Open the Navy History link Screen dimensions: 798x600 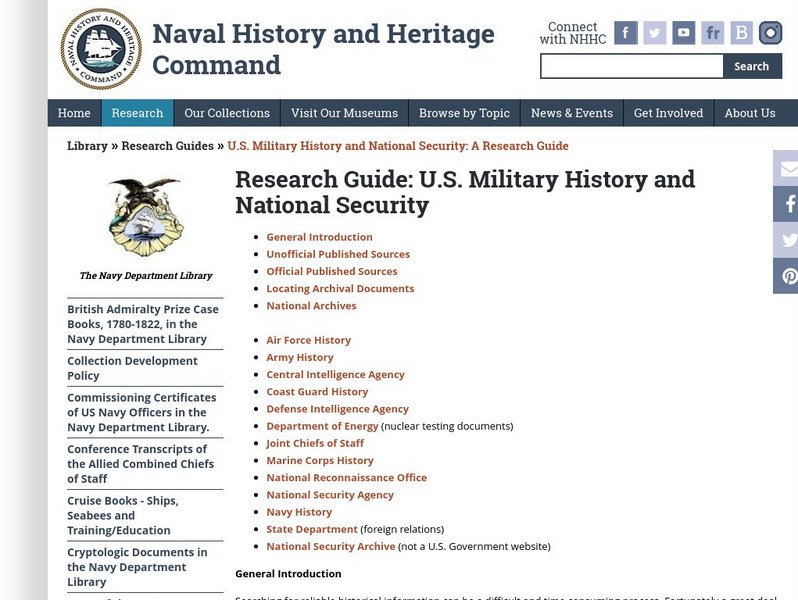click(x=299, y=512)
